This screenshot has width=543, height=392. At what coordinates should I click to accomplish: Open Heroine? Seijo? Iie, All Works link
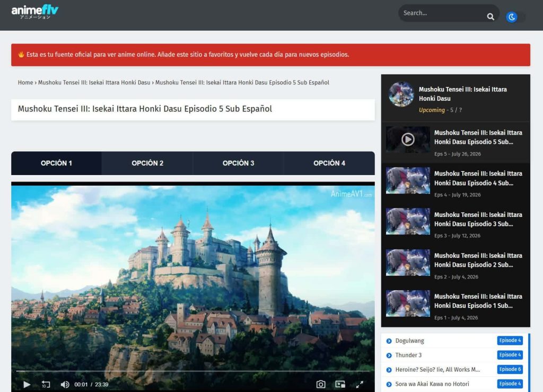[x=437, y=370]
